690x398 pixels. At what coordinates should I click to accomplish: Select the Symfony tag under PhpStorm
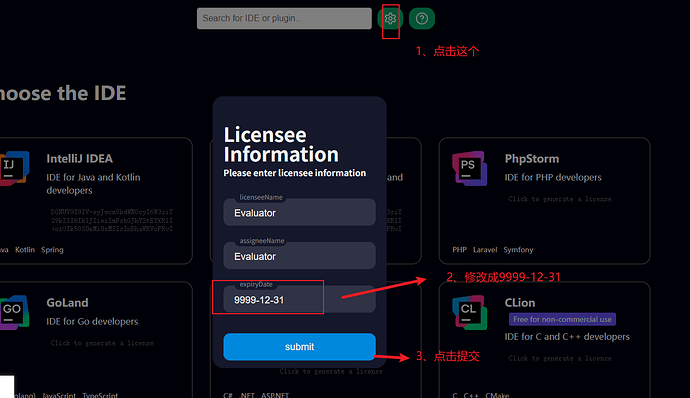click(x=518, y=250)
